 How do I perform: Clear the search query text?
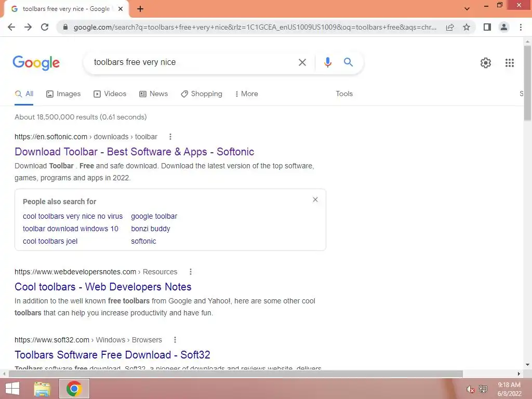302,62
